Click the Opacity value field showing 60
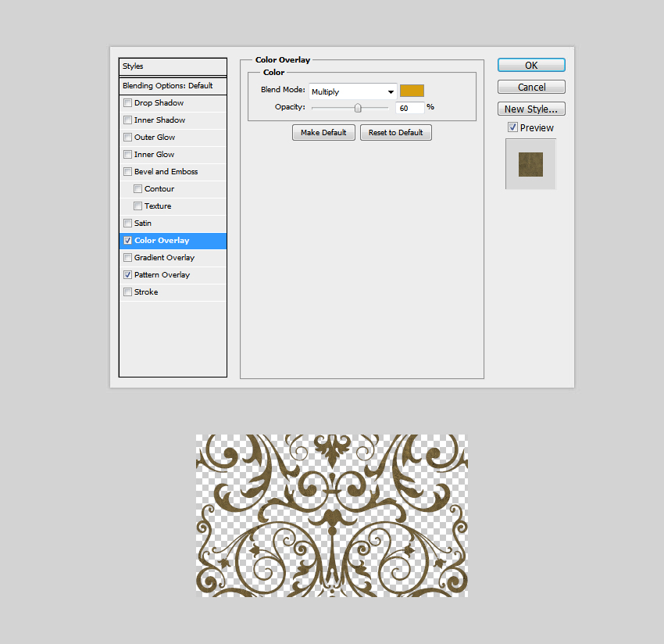The image size is (664, 644). click(409, 108)
